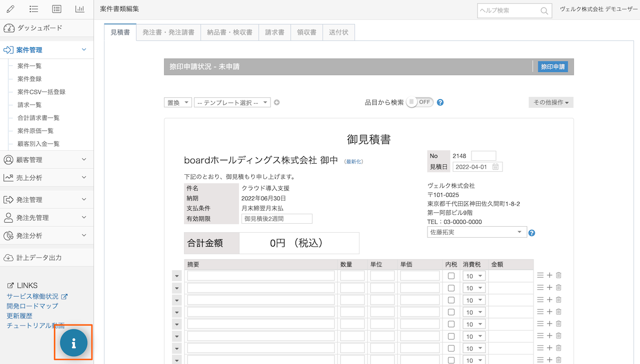The image size is (640, 364).
Task: Click plus icon on sixth item row
Action: pos(549,336)
